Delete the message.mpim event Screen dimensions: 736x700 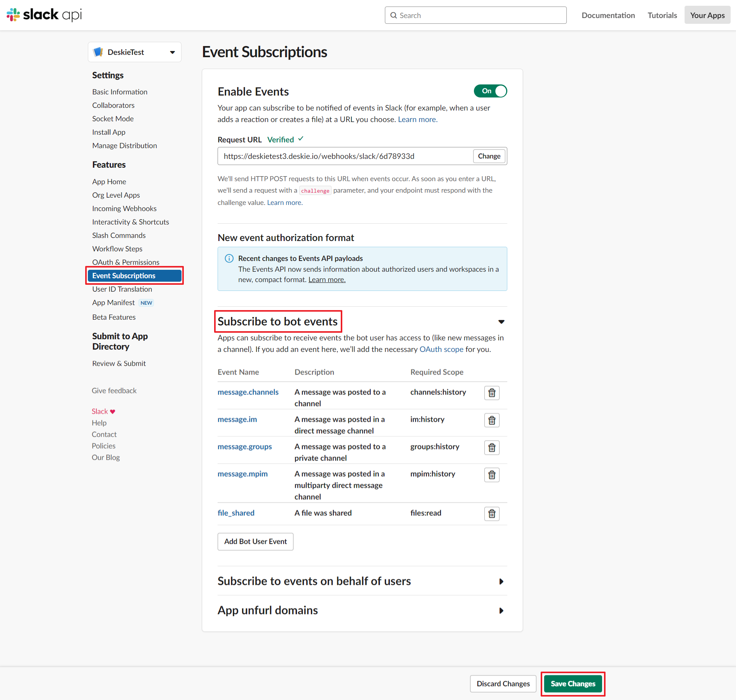[492, 475]
